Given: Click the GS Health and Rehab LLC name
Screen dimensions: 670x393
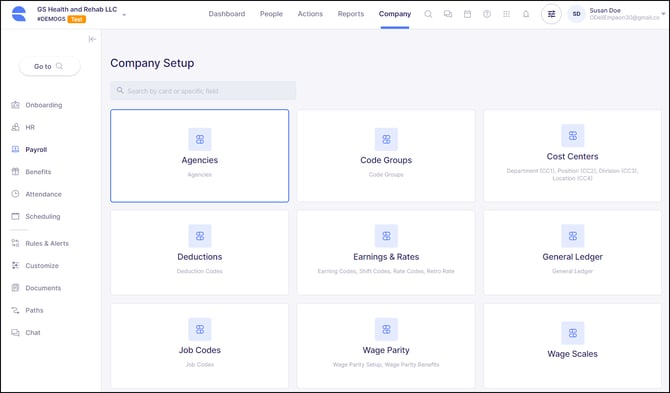Looking at the screenshot, I should (77, 9).
